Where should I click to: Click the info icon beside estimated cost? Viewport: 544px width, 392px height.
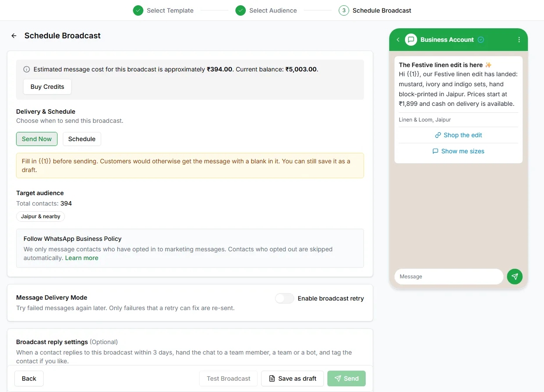coord(27,69)
